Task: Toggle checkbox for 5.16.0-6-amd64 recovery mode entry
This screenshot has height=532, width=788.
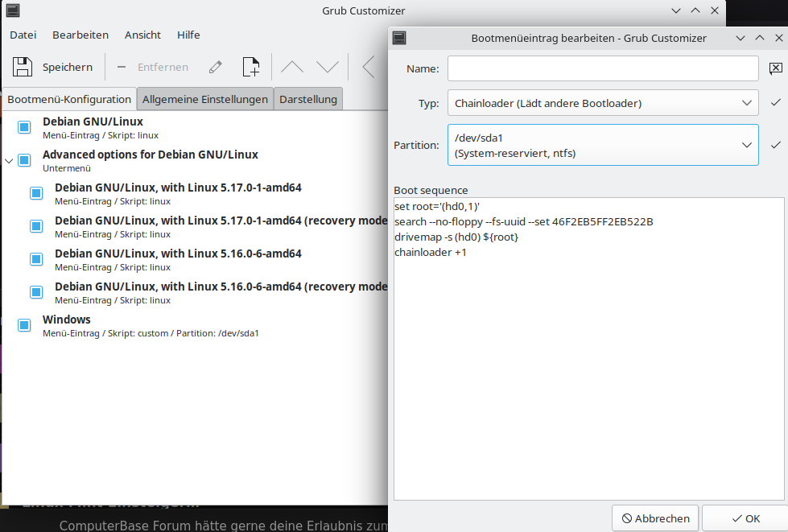Action: 36,292
